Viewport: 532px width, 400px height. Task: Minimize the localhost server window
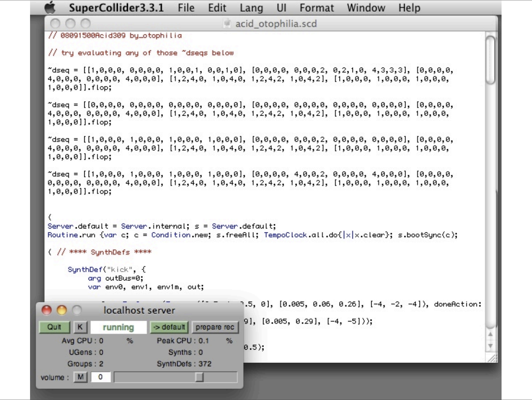(x=62, y=310)
